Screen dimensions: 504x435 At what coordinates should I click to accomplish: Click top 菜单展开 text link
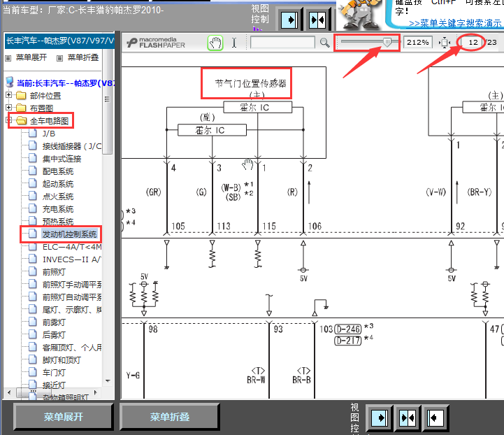(x=31, y=57)
